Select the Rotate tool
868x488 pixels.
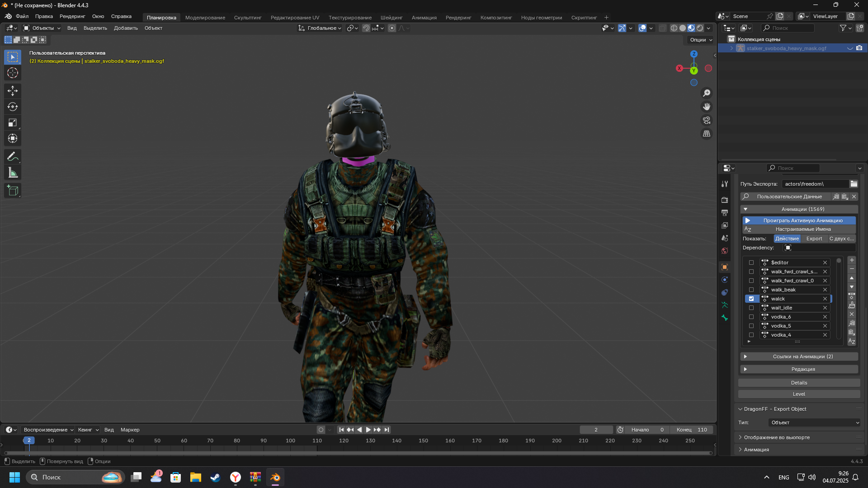[x=13, y=107]
